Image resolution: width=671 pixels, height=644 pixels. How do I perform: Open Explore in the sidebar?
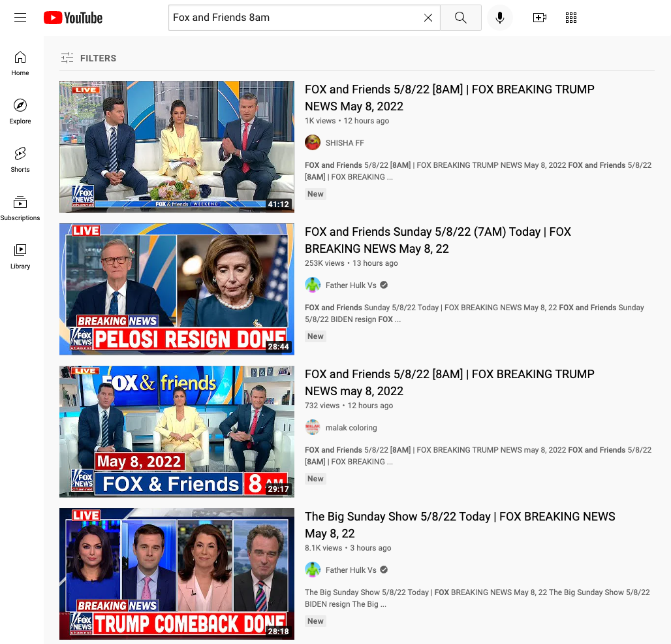[x=20, y=112]
